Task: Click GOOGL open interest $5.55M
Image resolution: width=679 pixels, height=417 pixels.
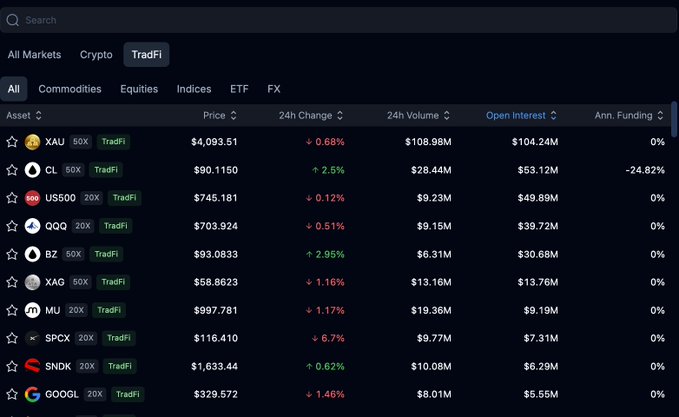Action: pyautogui.click(x=541, y=394)
